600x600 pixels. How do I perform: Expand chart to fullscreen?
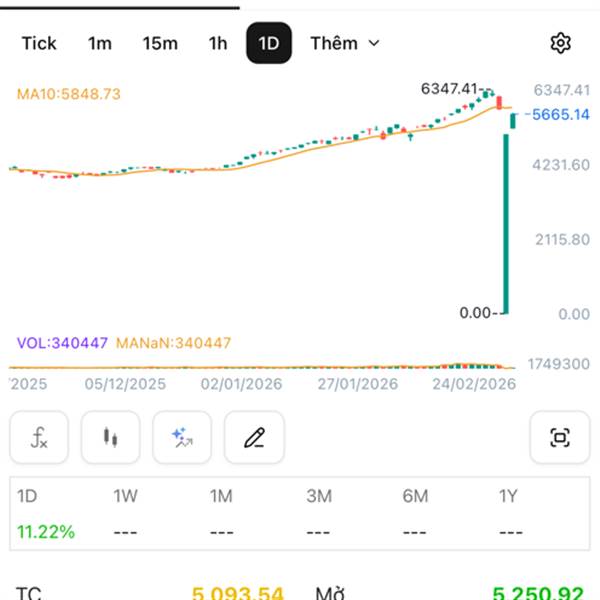(559, 437)
